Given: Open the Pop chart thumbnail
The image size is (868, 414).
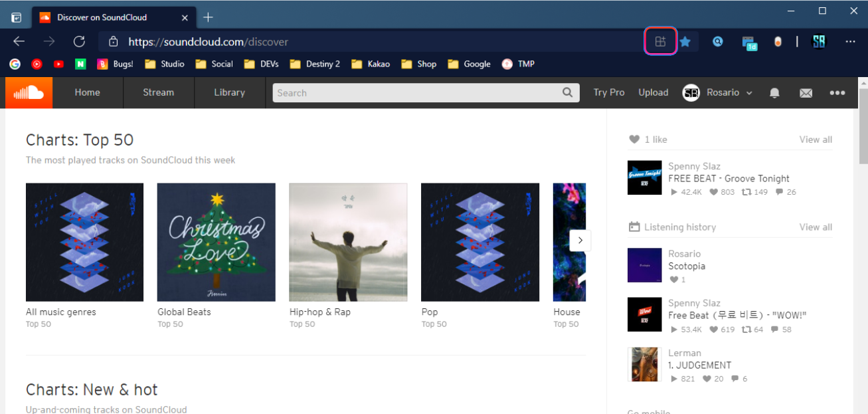Looking at the screenshot, I should [x=480, y=242].
